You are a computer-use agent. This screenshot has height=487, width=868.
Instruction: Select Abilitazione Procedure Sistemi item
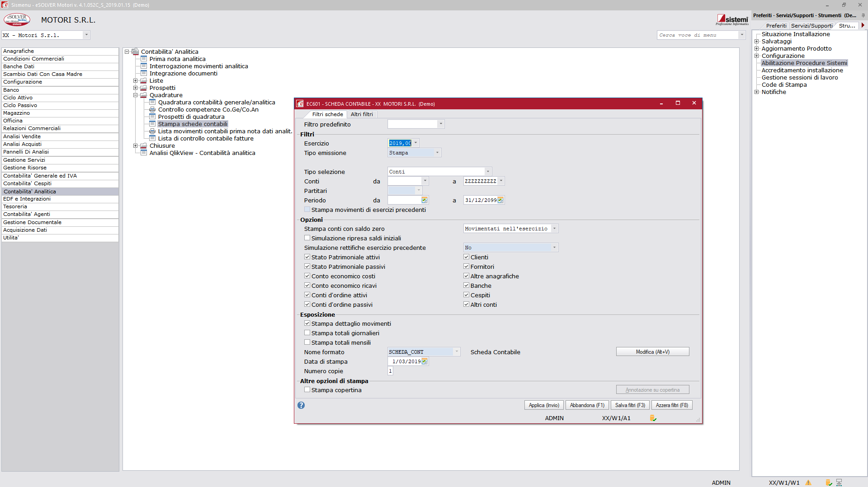point(804,63)
